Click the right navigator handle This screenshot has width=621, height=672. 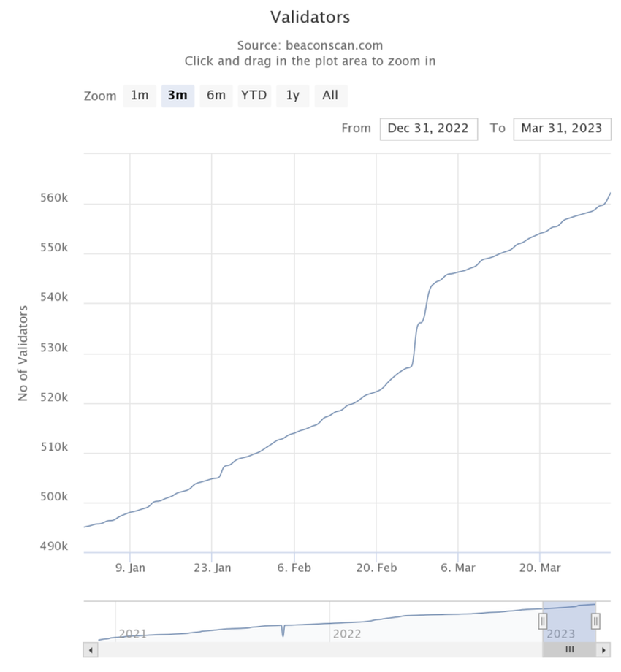(x=594, y=620)
